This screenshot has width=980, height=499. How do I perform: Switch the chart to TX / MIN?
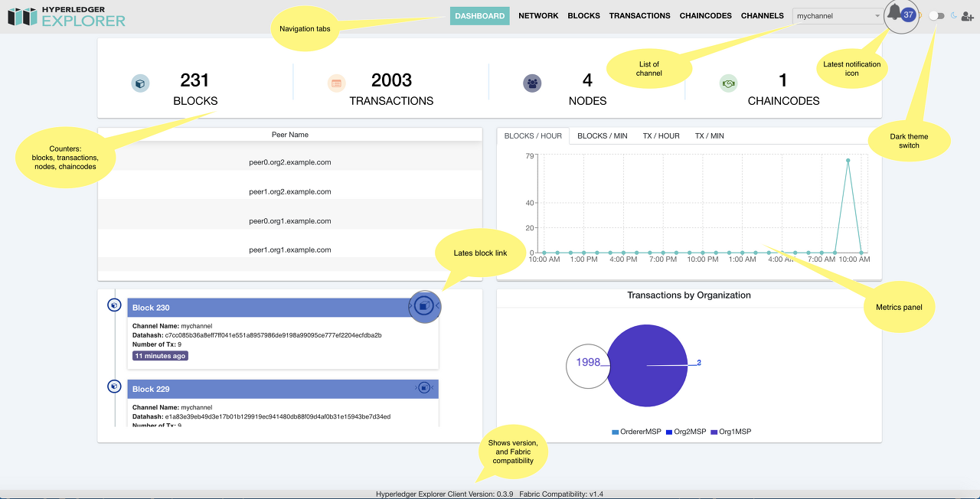click(710, 136)
